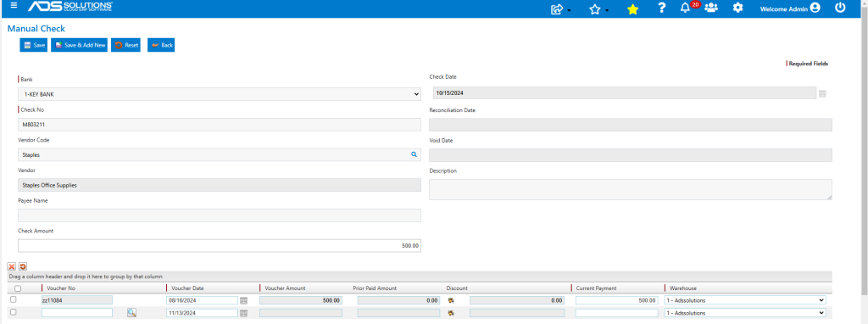868x324 pixels.
Task: Open the hamburger menu icon
Action: click(x=14, y=6)
